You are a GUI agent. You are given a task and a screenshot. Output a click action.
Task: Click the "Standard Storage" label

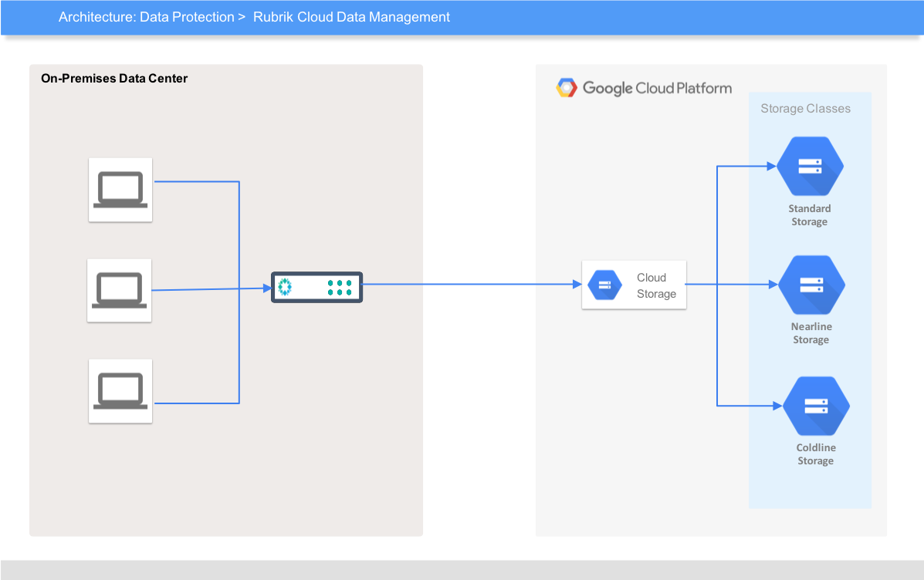coord(810,215)
